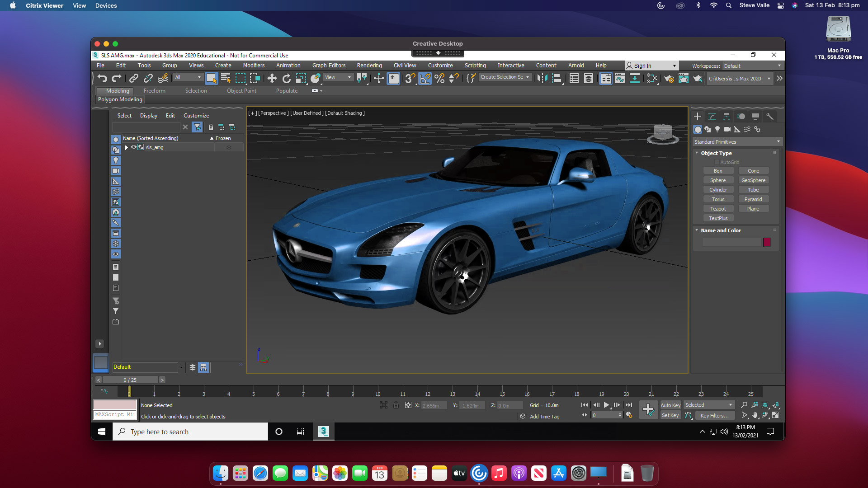Viewport: 868px width, 488px height.
Task: Click the Undo arrow icon
Action: (x=102, y=79)
